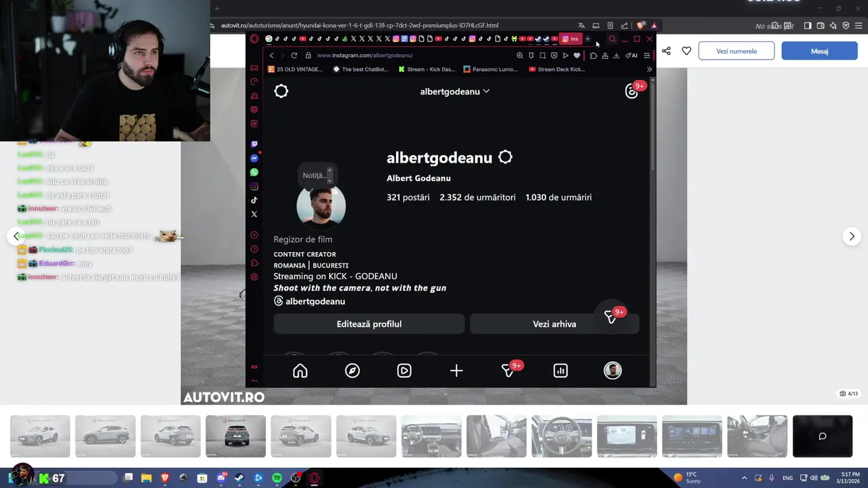This screenshot has width=868, height=488.
Task: Open X (Twitter) in Opera GX sidebar
Action: tap(254, 214)
